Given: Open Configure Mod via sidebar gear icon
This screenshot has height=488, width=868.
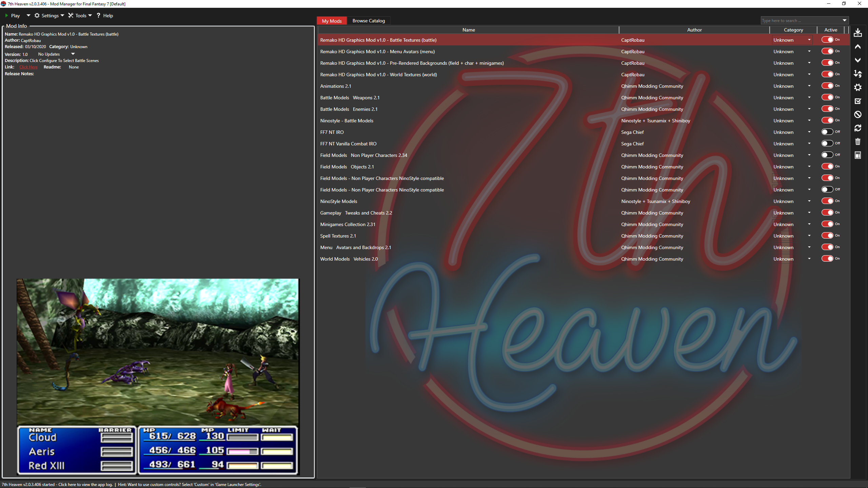Looking at the screenshot, I should click(858, 87).
